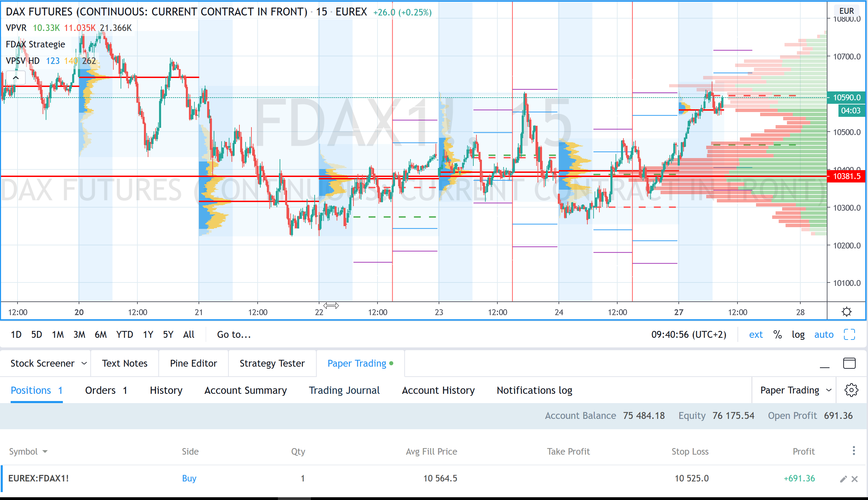Open paper trading settings gear
This screenshot has height=500, width=868.
(x=851, y=390)
